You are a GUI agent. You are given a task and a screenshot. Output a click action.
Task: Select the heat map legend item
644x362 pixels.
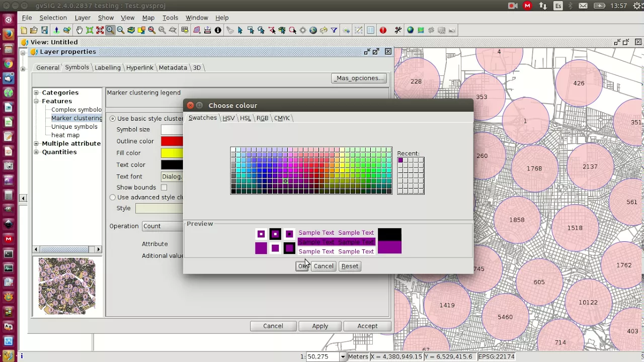coord(65,135)
